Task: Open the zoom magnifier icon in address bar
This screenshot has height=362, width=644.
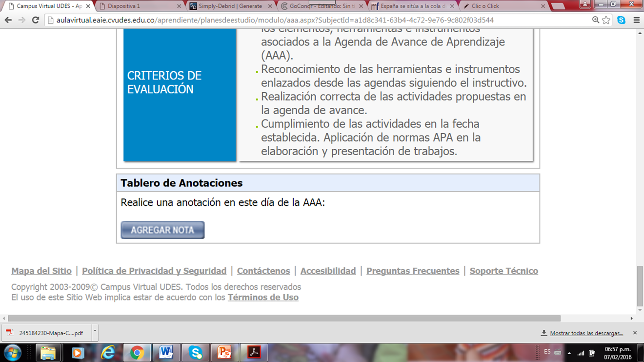Action: point(596,20)
